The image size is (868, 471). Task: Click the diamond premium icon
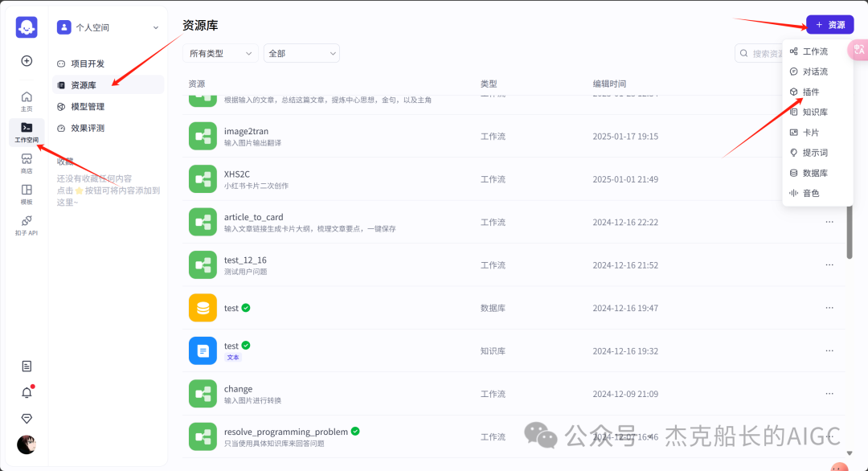[27, 419]
